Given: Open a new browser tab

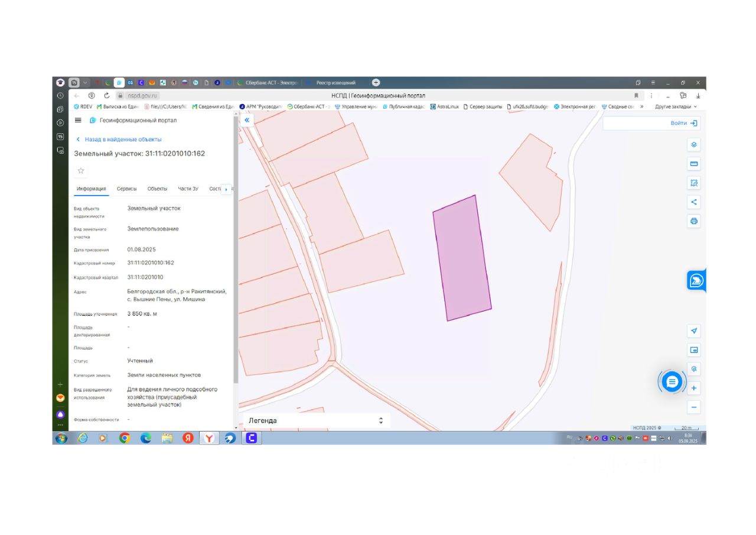Looking at the screenshot, I should coord(376,83).
